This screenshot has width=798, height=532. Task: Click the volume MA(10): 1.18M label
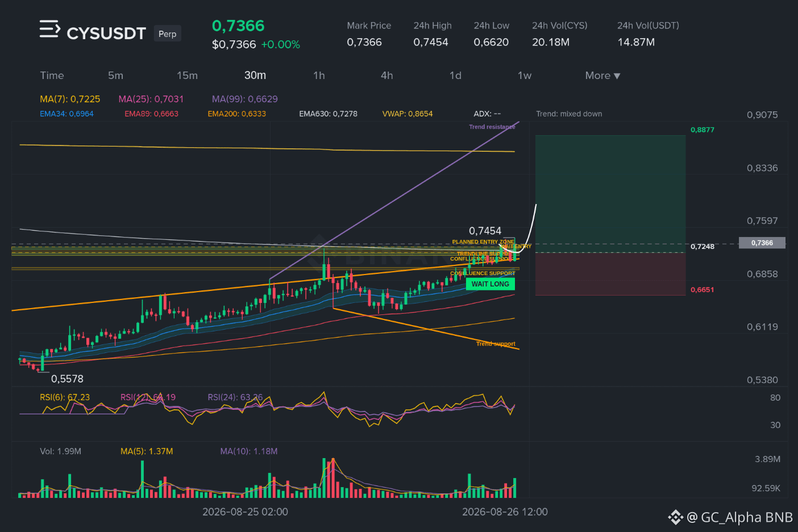[249, 451]
